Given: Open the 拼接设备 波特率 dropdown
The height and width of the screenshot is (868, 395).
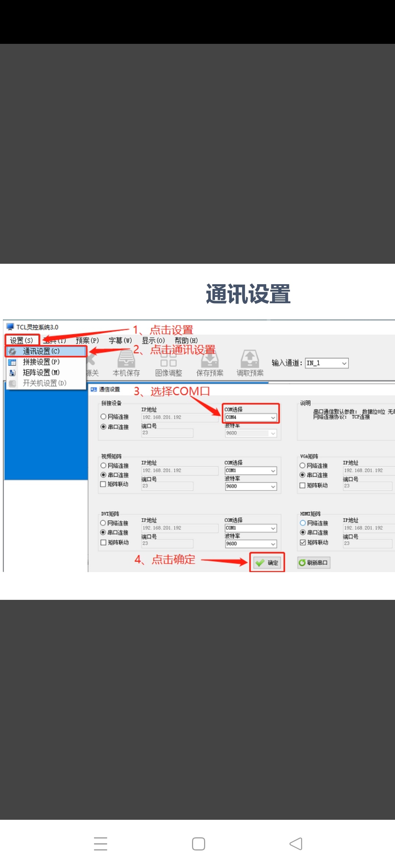Looking at the screenshot, I should (x=251, y=433).
